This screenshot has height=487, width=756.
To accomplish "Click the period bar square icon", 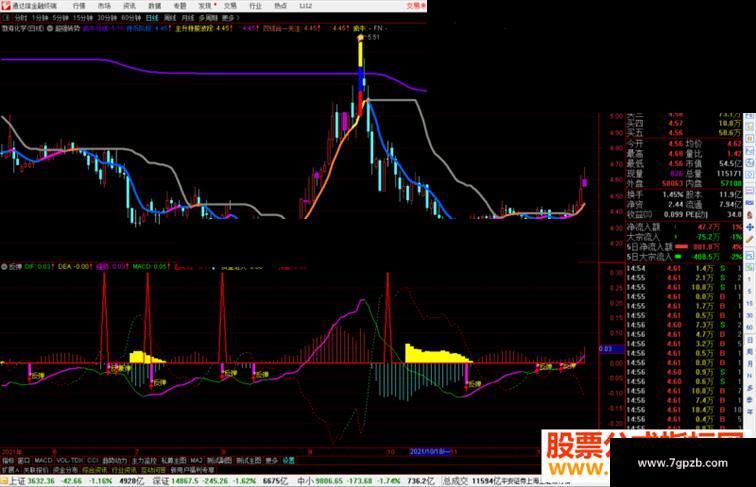I will click(x=6, y=18).
